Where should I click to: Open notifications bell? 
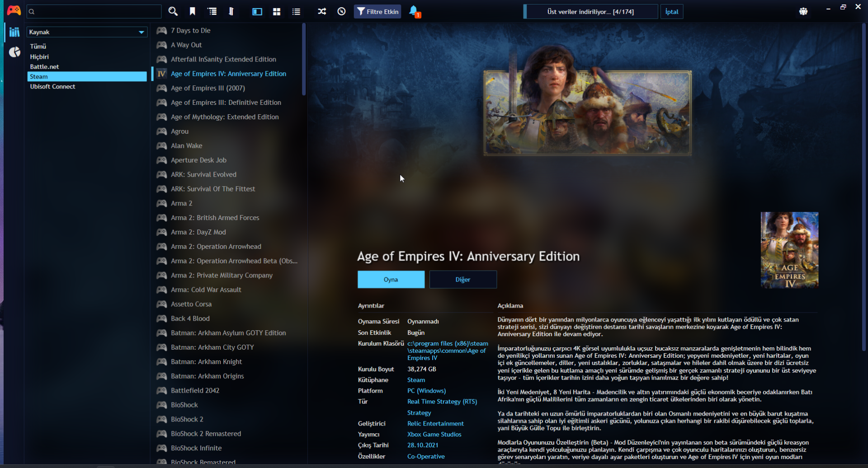click(414, 11)
